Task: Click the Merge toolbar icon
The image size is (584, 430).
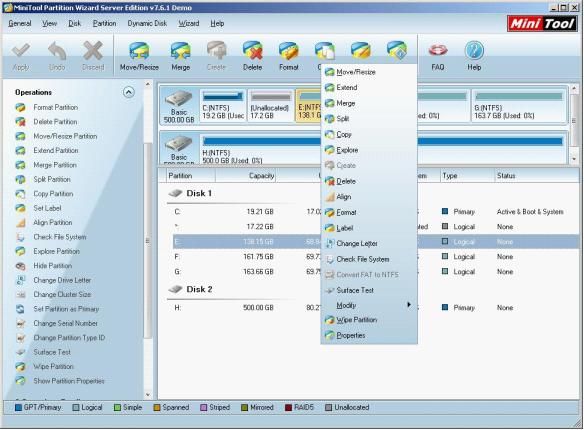Action: click(x=181, y=51)
